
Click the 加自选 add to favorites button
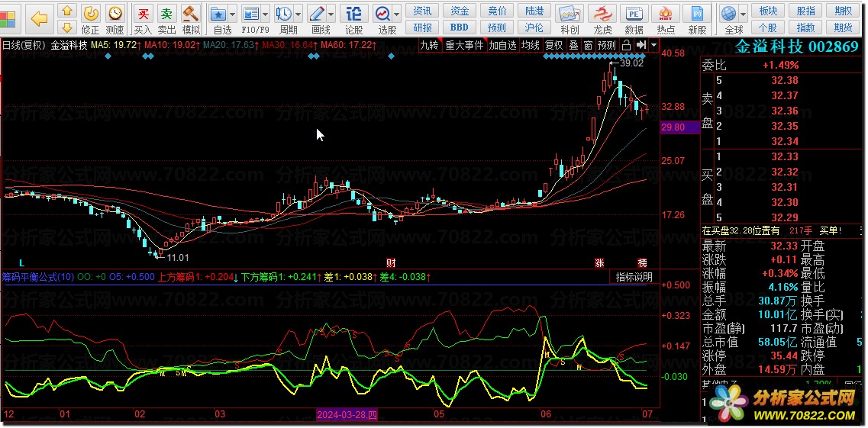tap(502, 45)
